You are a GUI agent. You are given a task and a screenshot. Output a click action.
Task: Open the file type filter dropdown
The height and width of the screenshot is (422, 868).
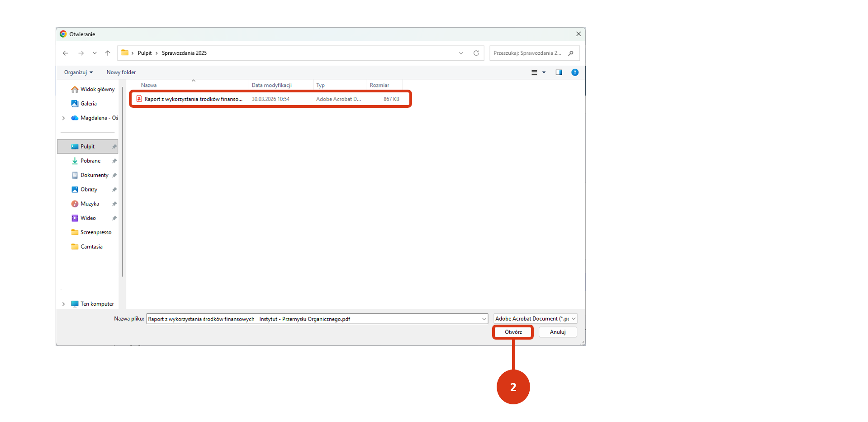(x=535, y=319)
